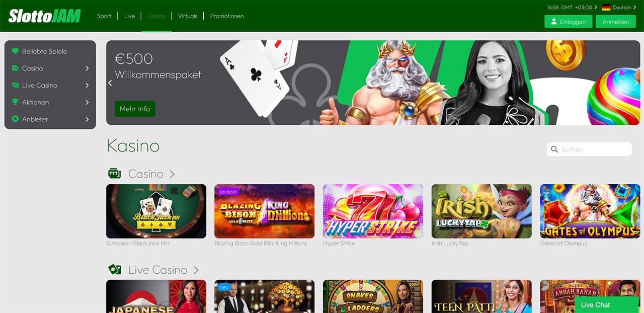Focus the Suchen search field
This screenshot has height=313, width=644.
594,149
